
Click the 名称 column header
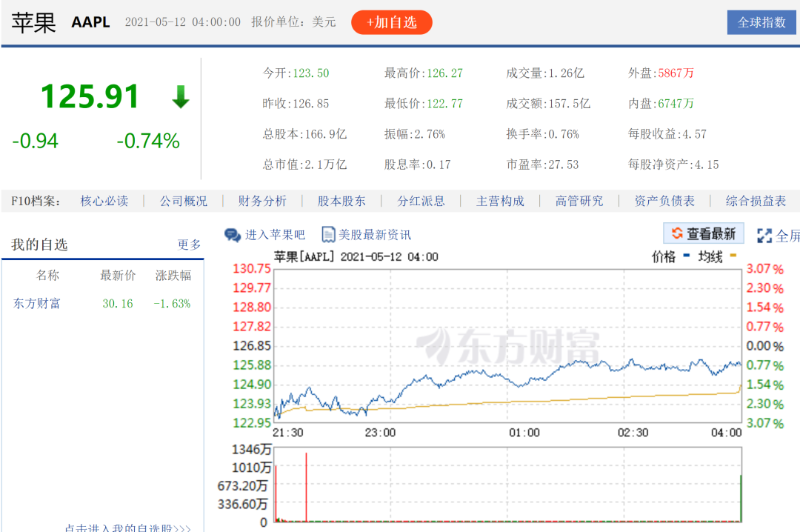pos(48,276)
